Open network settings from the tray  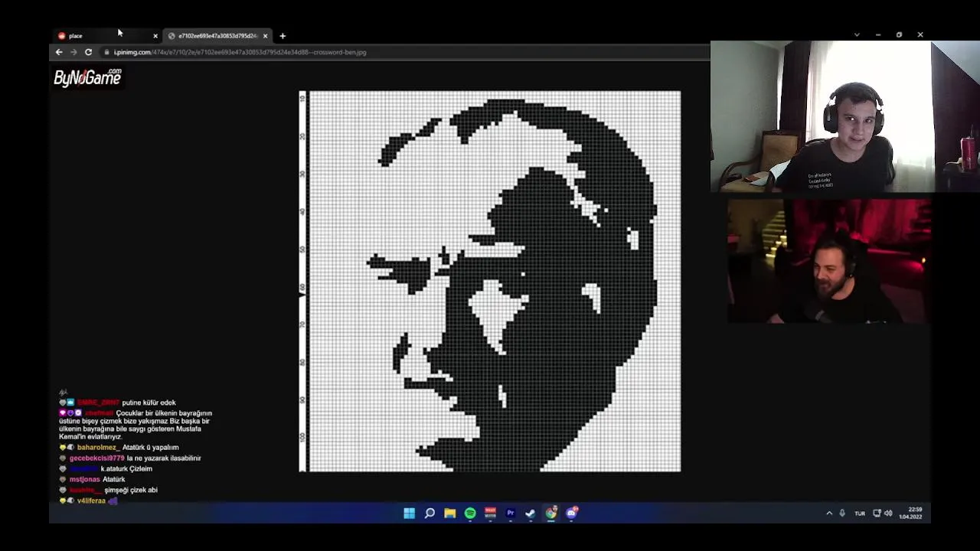click(877, 514)
